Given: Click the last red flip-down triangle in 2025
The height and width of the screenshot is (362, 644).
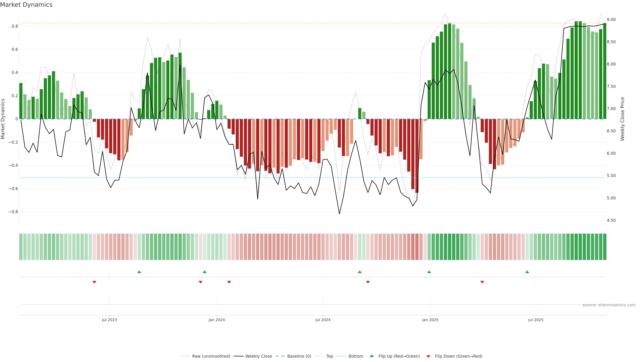Looking at the screenshot, I should [482, 282].
